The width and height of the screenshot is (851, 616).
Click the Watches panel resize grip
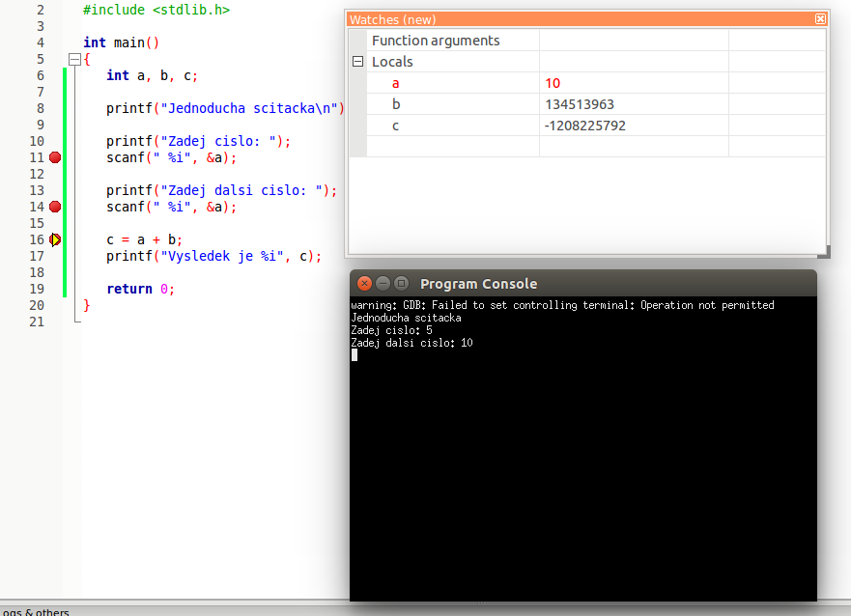point(824,253)
